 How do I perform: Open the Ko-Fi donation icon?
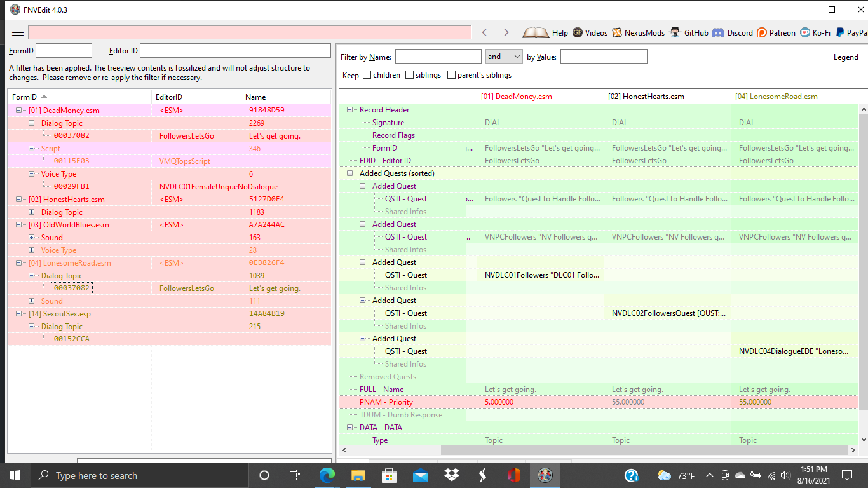pyautogui.click(x=805, y=32)
